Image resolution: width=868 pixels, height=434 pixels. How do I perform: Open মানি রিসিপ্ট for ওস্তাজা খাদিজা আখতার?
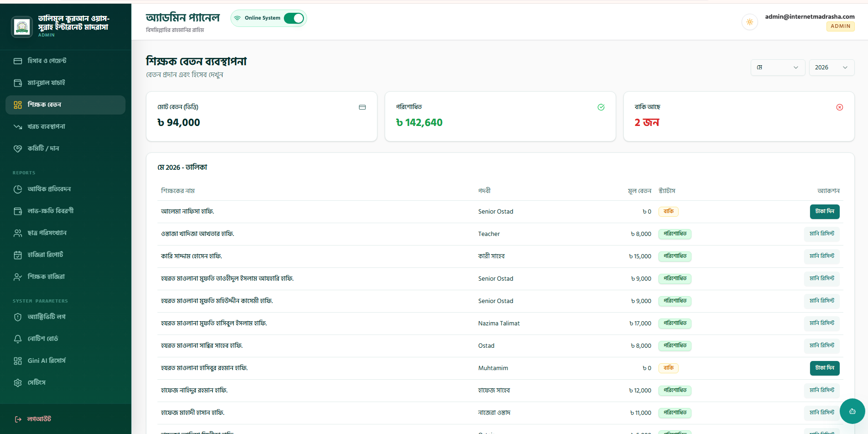(822, 234)
